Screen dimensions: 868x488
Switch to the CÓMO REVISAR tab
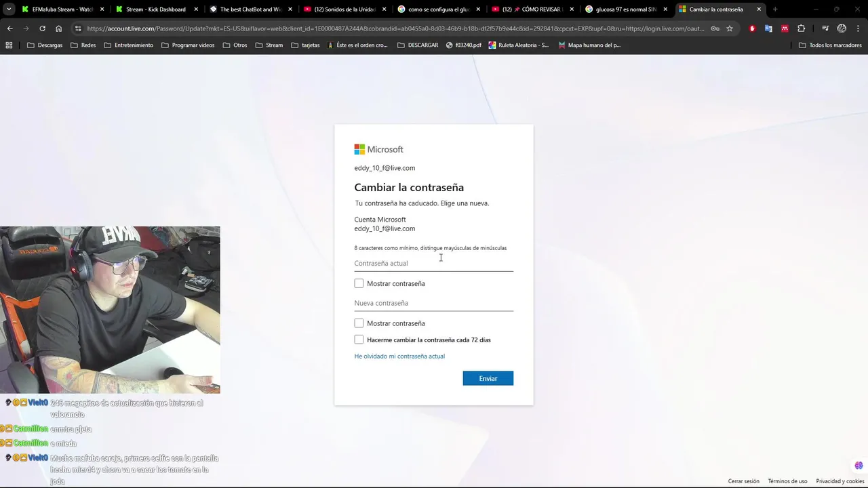(532, 9)
